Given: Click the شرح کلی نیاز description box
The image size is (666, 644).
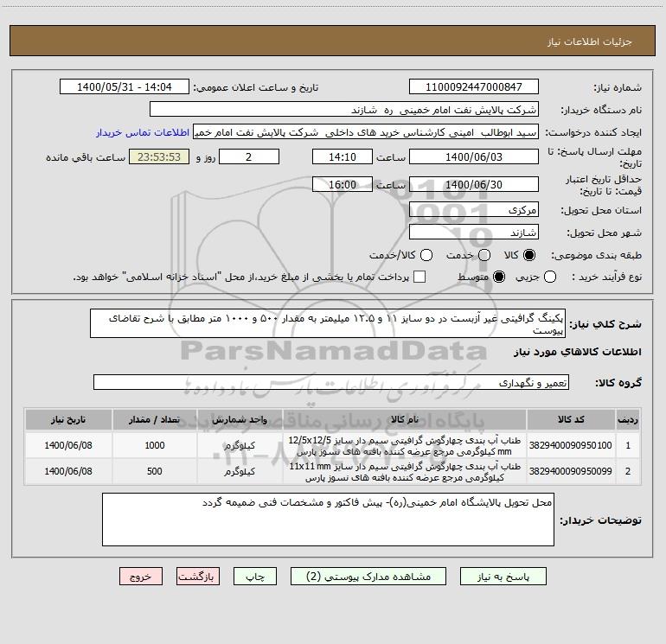Looking at the screenshot, I should click(x=328, y=323).
